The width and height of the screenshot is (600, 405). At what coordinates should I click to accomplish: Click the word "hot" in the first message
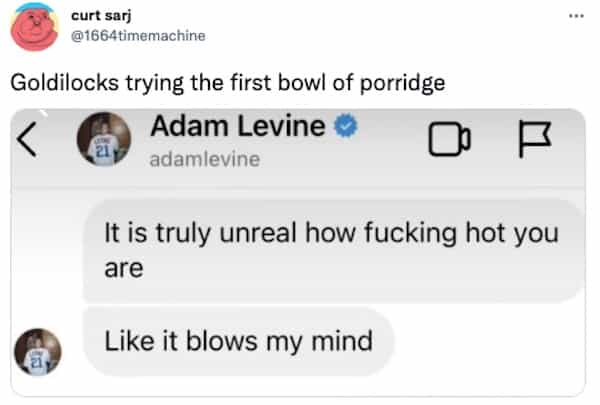coord(491,234)
